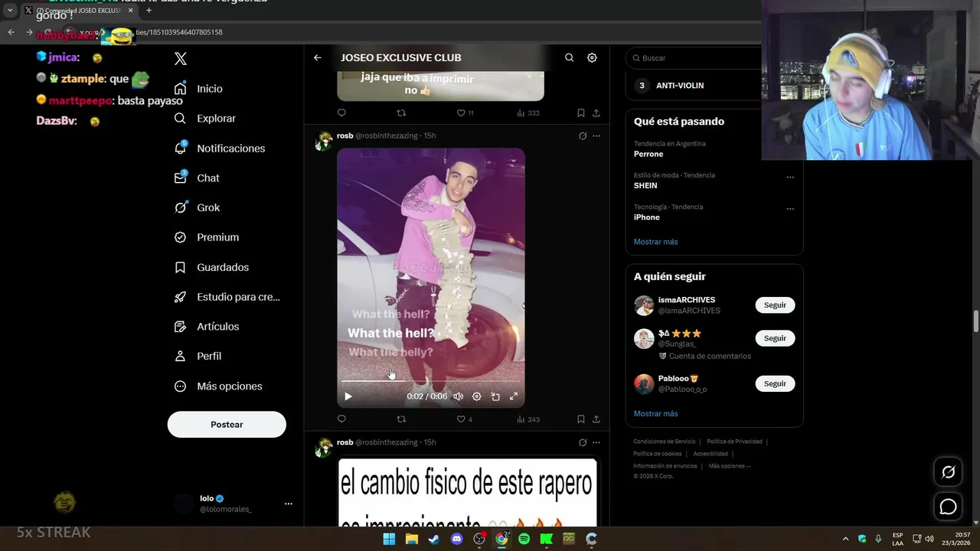This screenshot has height=551, width=980.
Task: Open account menu dots beside lolo
Action: coord(289,504)
